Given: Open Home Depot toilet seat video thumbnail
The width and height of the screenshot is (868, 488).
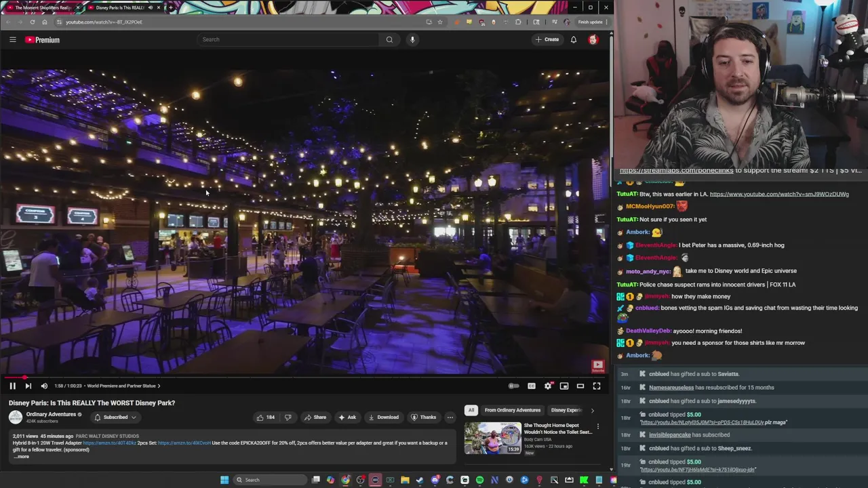Looking at the screenshot, I should pyautogui.click(x=492, y=438).
